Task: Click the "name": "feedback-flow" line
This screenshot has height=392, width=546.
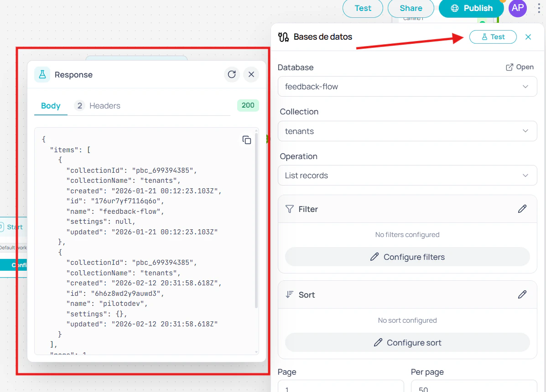Action: [x=115, y=211]
